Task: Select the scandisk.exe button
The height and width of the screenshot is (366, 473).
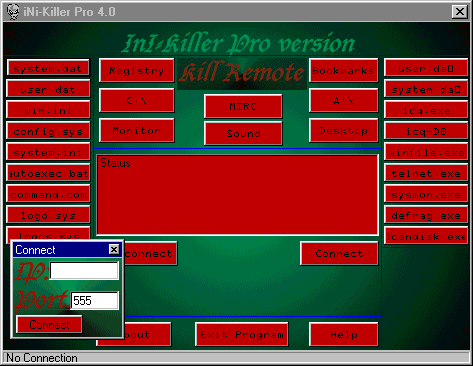Action: pyautogui.click(x=426, y=236)
